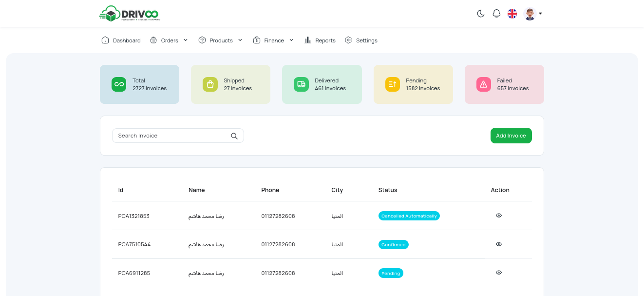The width and height of the screenshot is (644, 296).
Task: Click the Pending status badge in table
Action: click(391, 273)
